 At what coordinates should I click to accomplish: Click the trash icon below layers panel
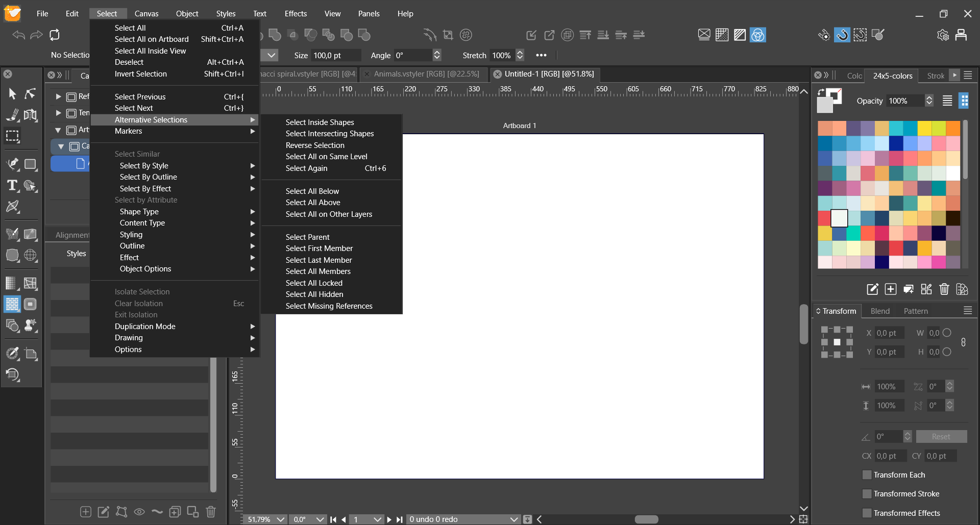[210, 511]
